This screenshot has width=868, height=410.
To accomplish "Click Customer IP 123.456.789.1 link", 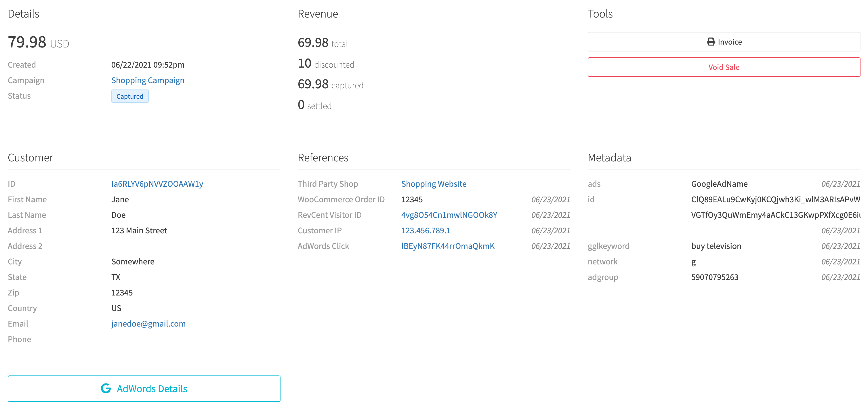I will click(426, 230).
